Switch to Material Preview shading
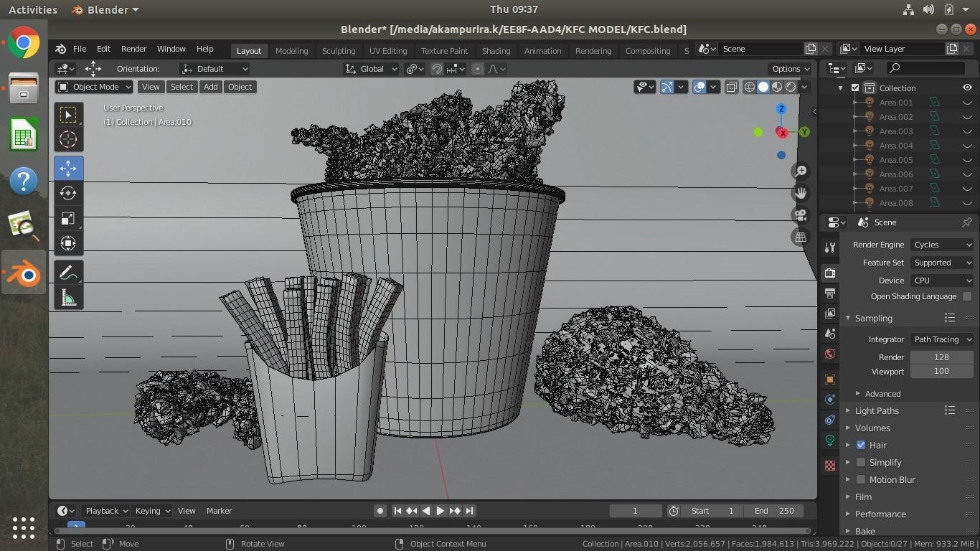This screenshot has width=980, height=551. (x=777, y=87)
